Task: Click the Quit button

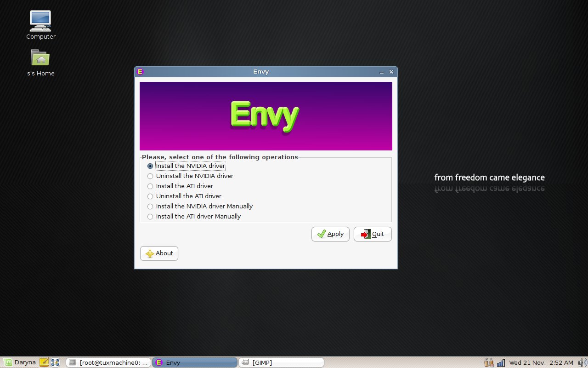Action: [373, 234]
